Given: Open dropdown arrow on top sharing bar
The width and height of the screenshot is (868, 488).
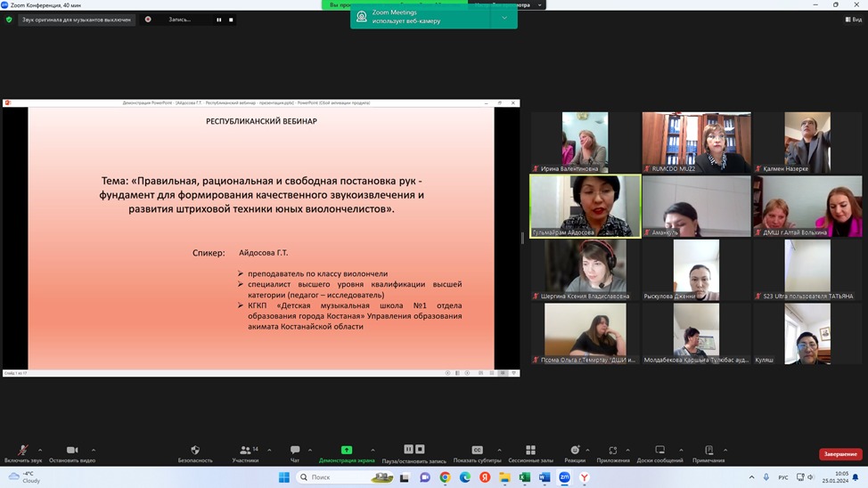Looking at the screenshot, I should pos(540,5).
